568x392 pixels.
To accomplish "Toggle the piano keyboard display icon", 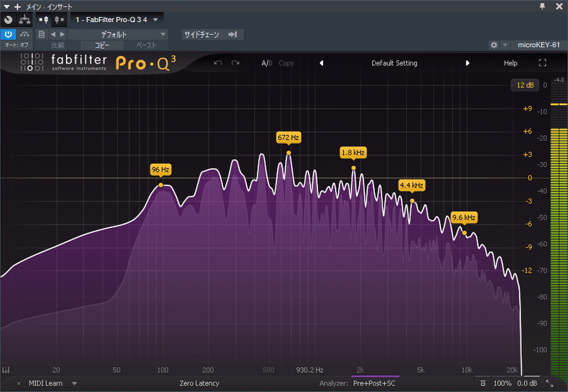I will click(x=6, y=370).
